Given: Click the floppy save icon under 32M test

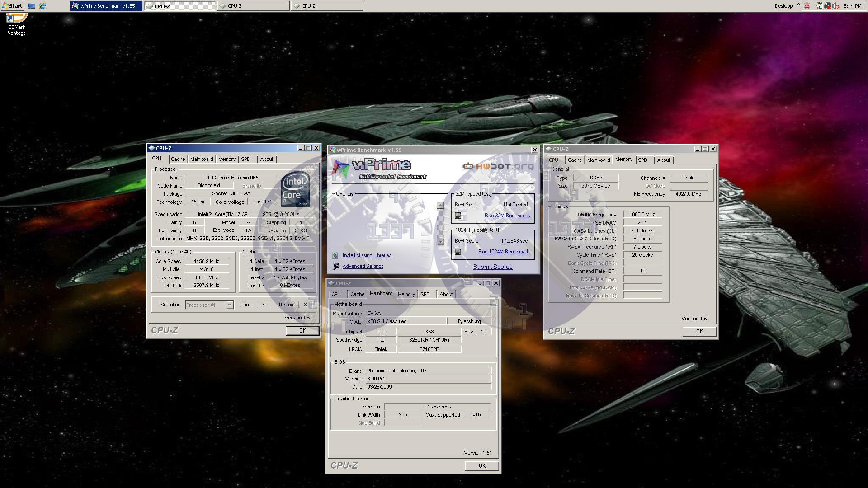Looking at the screenshot, I should [458, 216].
